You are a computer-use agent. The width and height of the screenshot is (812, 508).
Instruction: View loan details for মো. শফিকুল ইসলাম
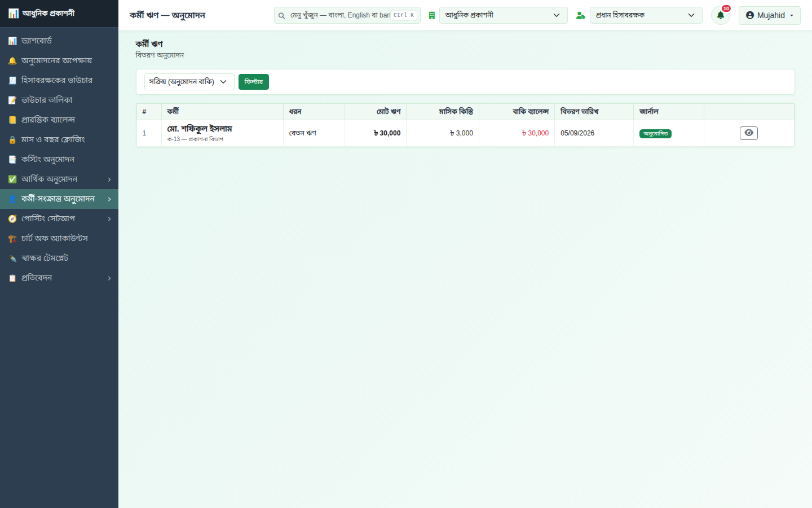pyautogui.click(x=749, y=133)
